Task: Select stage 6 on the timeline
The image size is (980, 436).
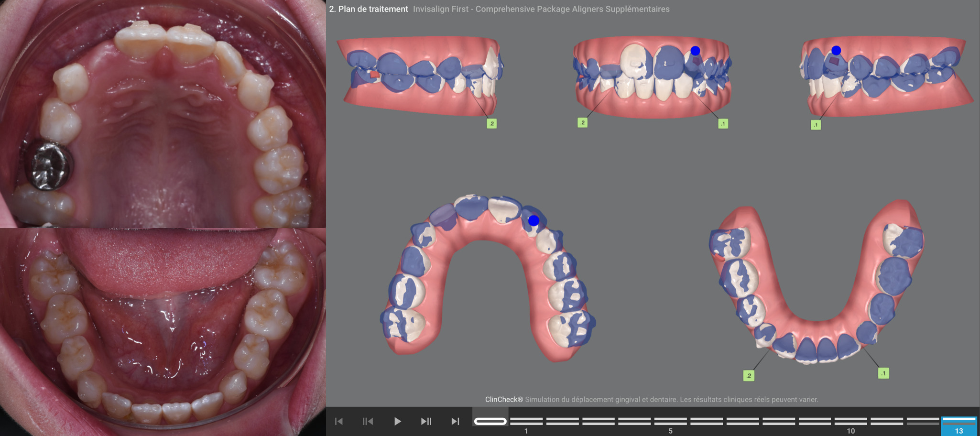Action: (x=707, y=421)
